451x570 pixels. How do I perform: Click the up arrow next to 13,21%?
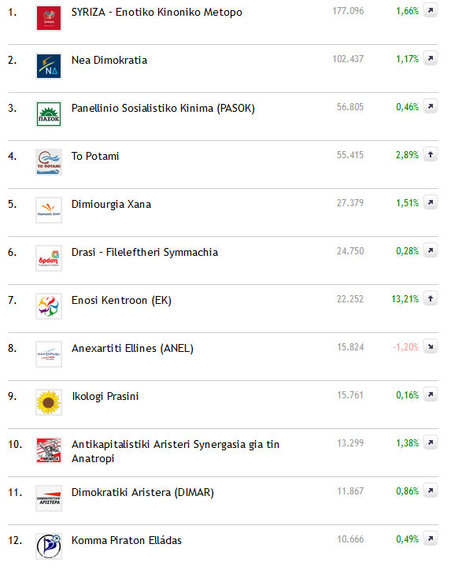[x=431, y=298]
